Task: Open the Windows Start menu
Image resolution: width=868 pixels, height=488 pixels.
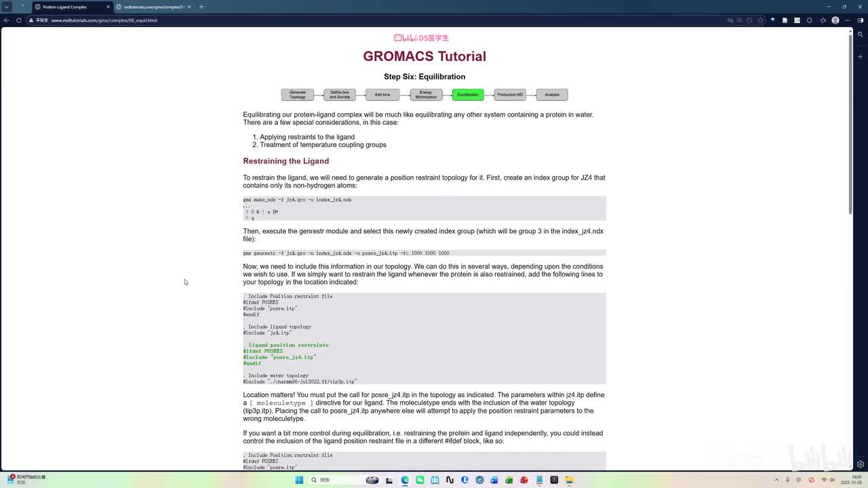Action: 299,480
